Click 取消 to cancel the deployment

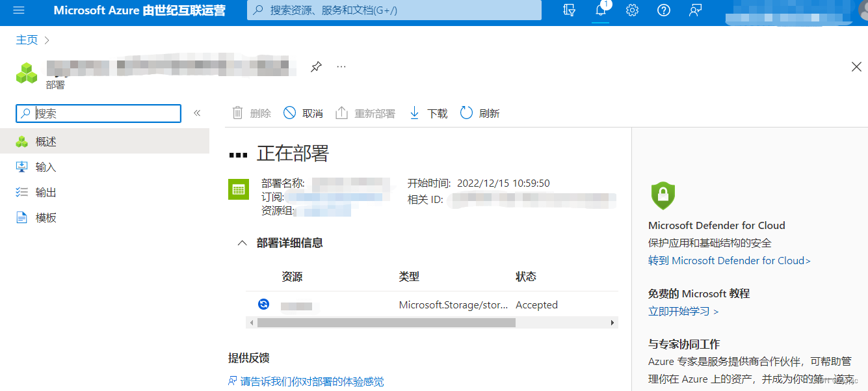coord(303,113)
